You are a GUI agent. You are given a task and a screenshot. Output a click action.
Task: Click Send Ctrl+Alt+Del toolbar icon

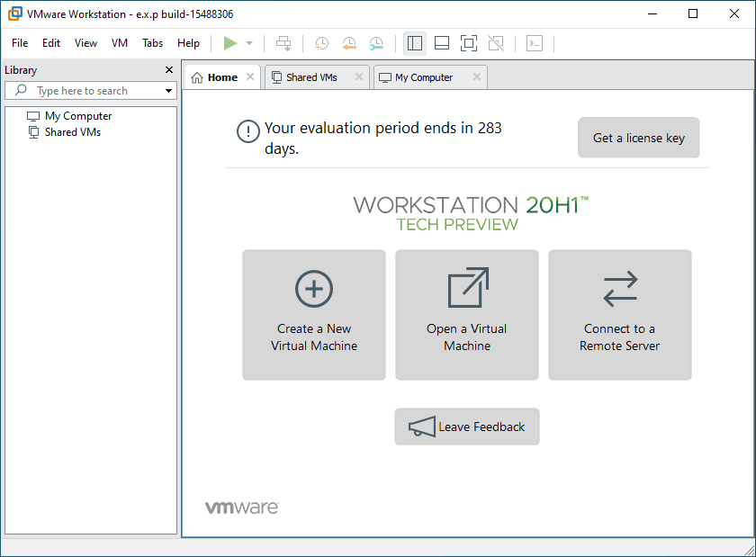coord(283,43)
